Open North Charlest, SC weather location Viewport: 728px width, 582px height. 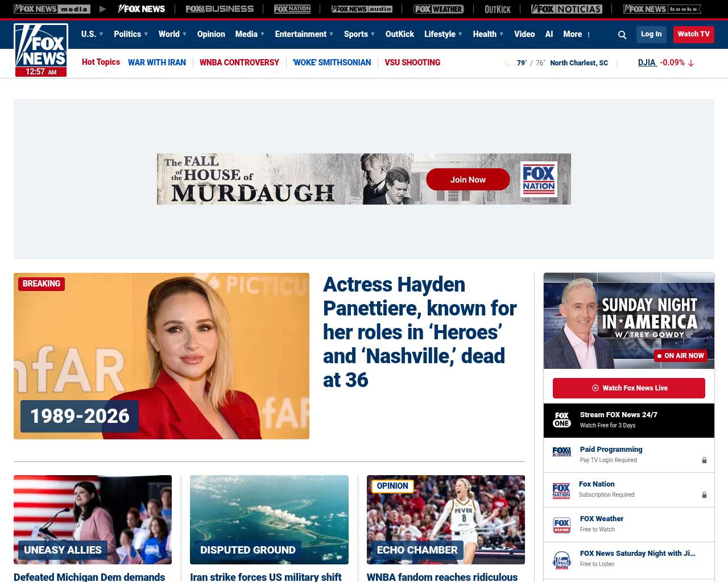[579, 63]
